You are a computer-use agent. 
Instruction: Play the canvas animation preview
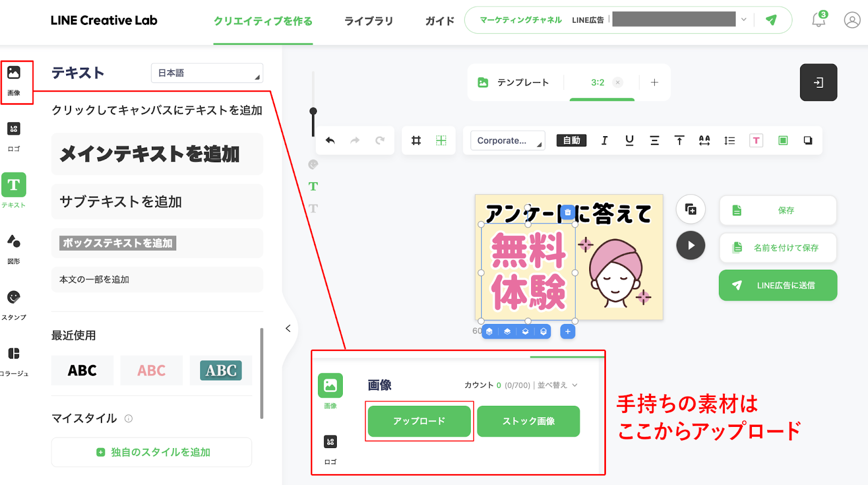pyautogui.click(x=691, y=245)
